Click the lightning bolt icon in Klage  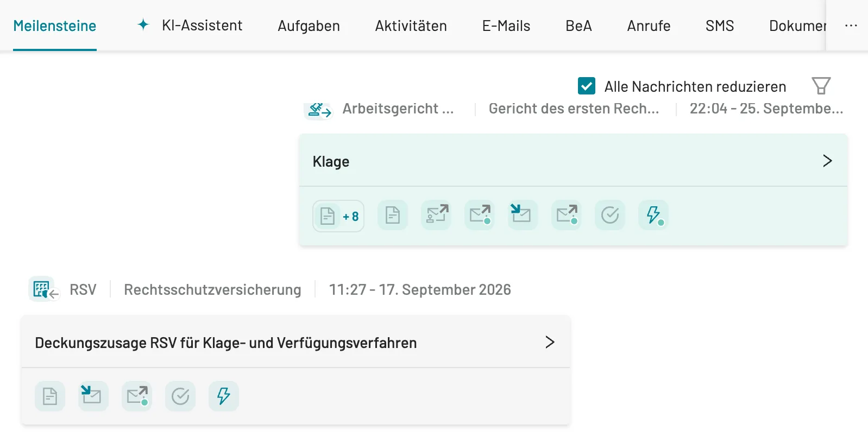653,216
